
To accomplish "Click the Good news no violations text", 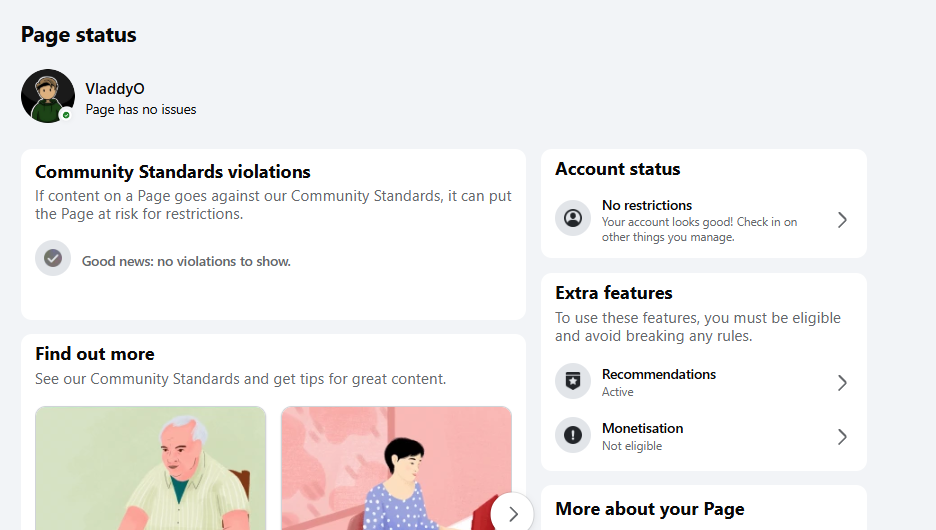I will click(x=186, y=261).
